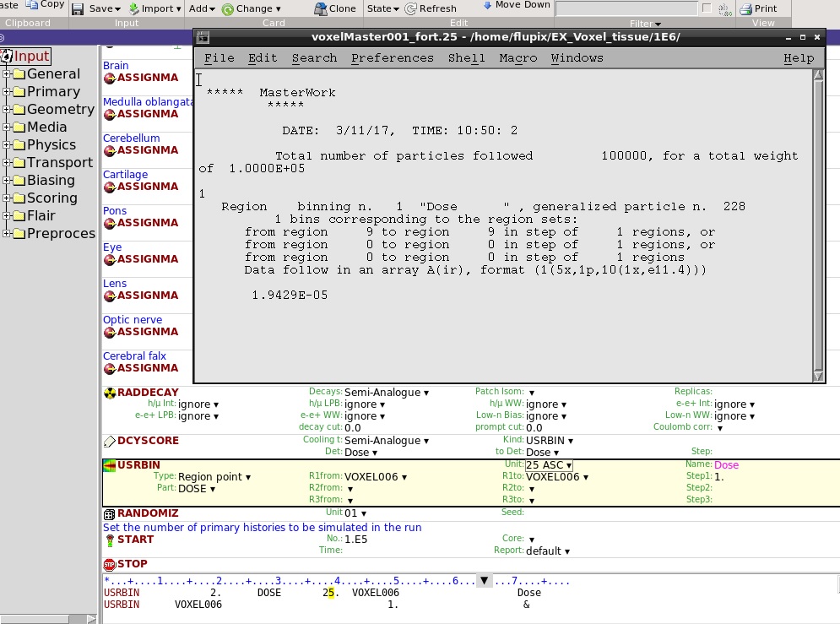The height and width of the screenshot is (624, 840).
Task: Click the Import toolbar icon
Action: click(x=134, y=8)
